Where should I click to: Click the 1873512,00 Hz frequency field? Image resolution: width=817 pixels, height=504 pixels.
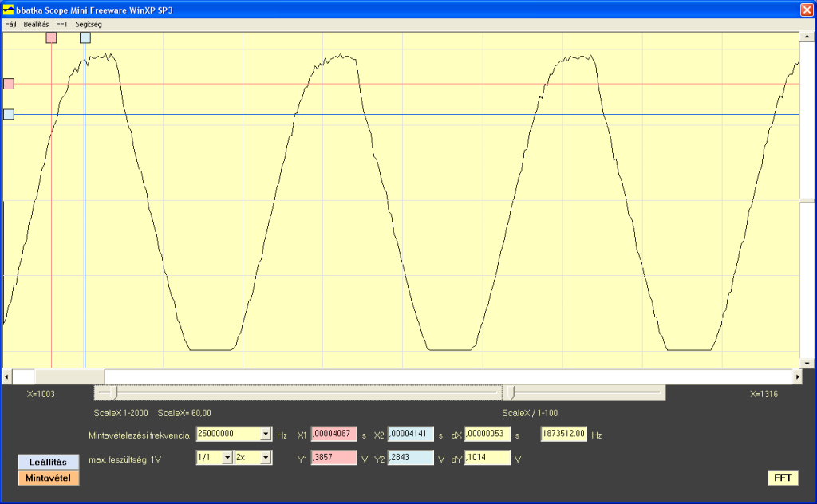(564, 434)
